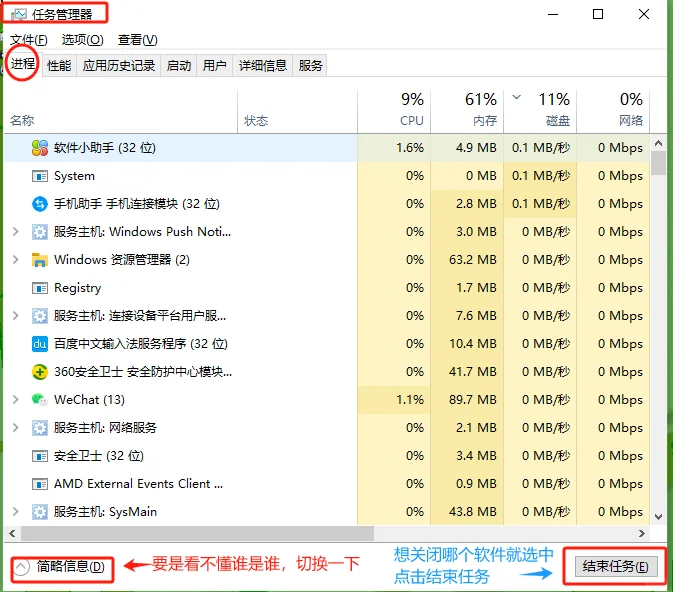Click the Registry process icon
This screenshot has height=592, width=673.
40,288
